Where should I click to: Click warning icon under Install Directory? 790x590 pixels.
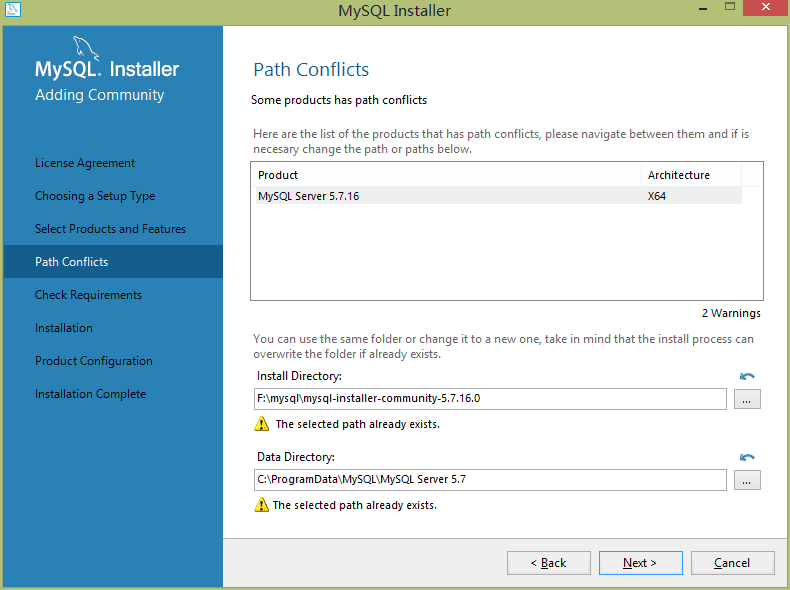[x=262, y=424]
